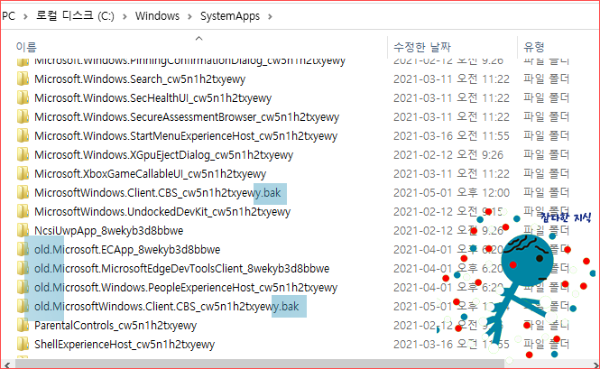Click date 2021-02-12 오전 9:26 of XGpuEjectDialog

pos(448,155)
